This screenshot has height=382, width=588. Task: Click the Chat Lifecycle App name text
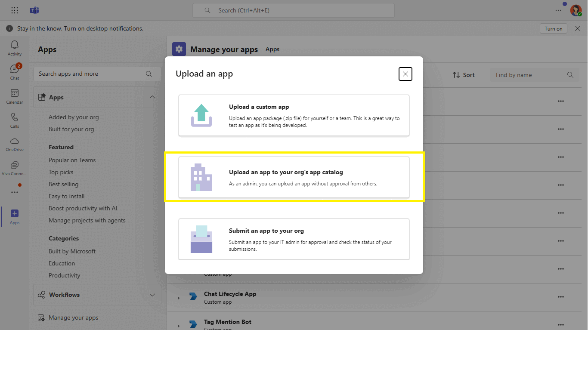[x=230, y=294]
